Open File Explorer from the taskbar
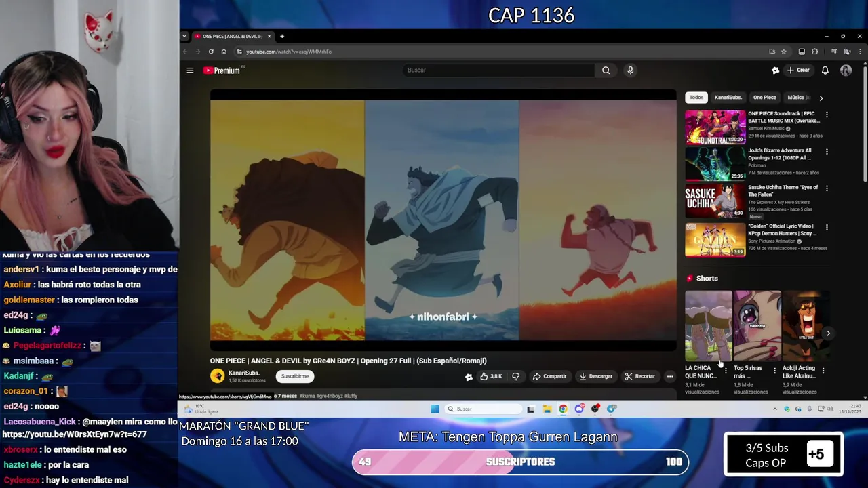This screenshot has height=488, width=868. pyautogui.click(x=547, y=409)
